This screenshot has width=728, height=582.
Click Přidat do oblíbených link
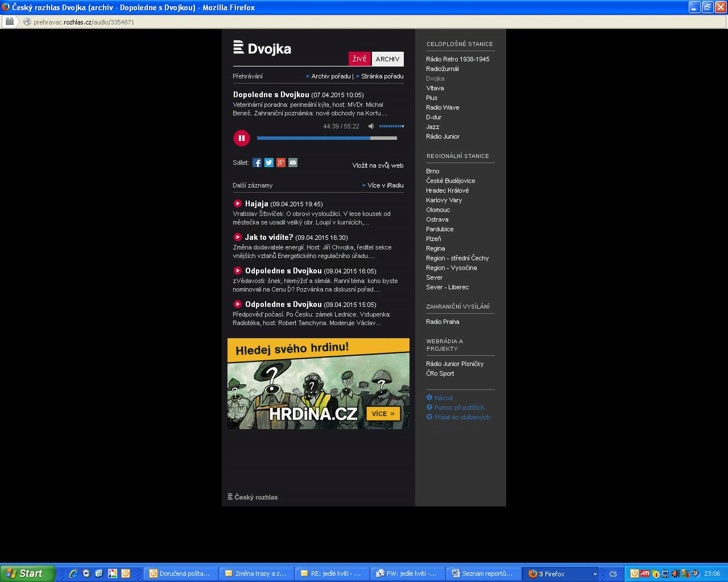462,417
